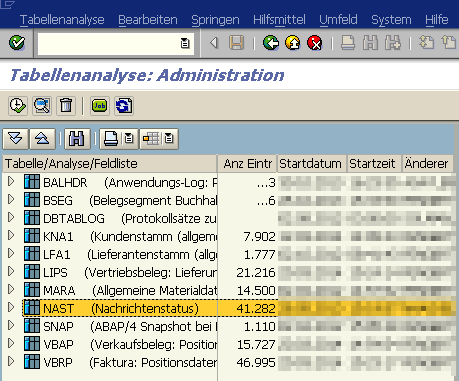Image resolution: width=459 pixels, height=381 pixels.
Task: Click the blue Refresh icon
Action: [124, 106]
